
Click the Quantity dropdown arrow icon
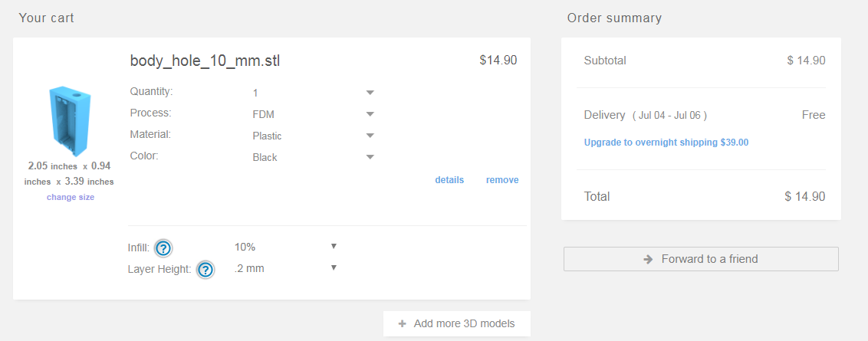pyautogui.click(x=370, y=93)
